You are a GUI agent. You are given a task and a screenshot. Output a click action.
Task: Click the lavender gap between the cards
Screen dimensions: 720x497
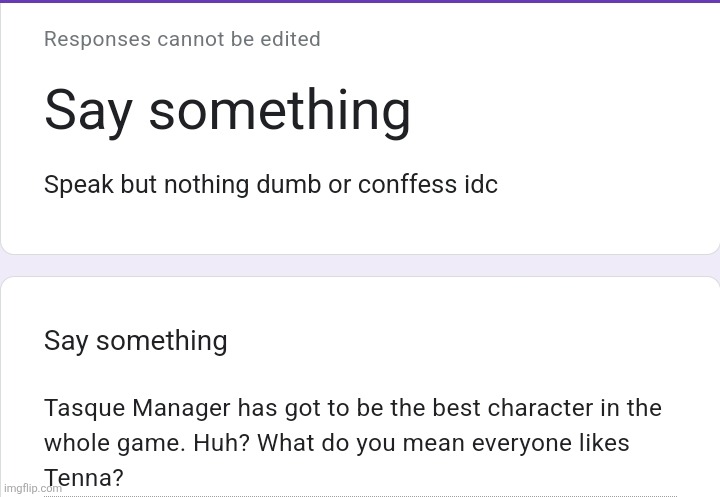point(360,265)
